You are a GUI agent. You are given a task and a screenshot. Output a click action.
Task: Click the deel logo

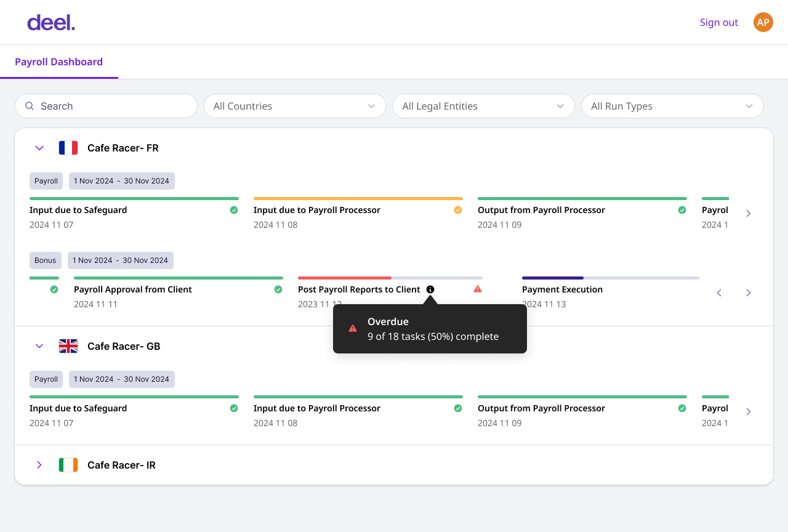coord(51,23)
